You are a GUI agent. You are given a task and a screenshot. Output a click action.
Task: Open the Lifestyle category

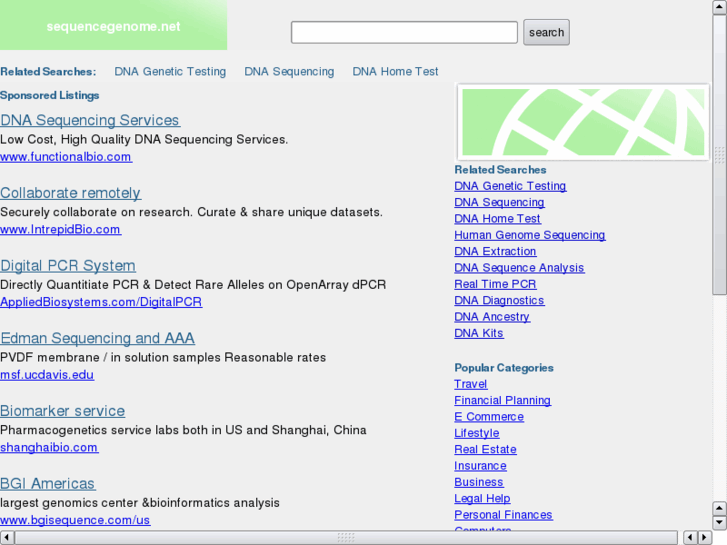click(477, 433)
